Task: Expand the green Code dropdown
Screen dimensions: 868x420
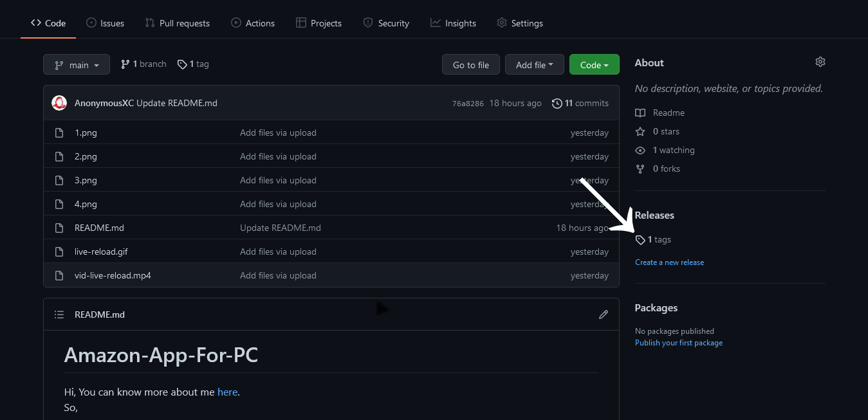Action: [x=595, y=65]
